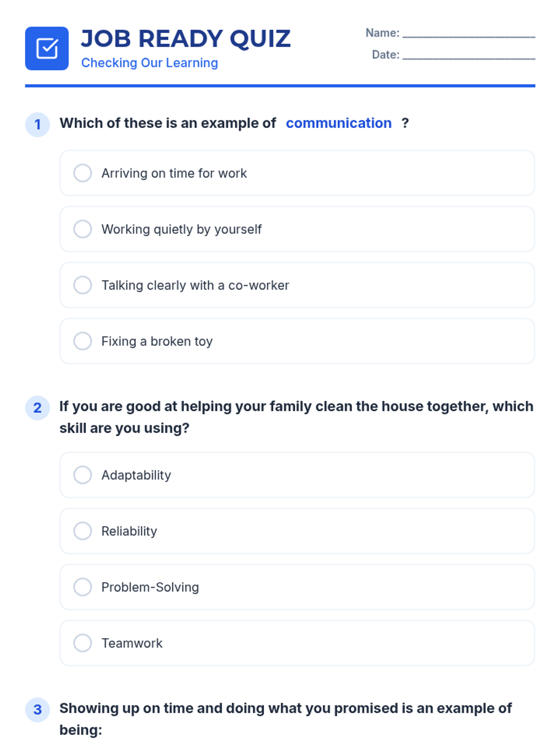Viewport: 560px width, 747px height.
Task: Choose "Working quietly by yourself" radio button
Action: [x=83, y=229]
